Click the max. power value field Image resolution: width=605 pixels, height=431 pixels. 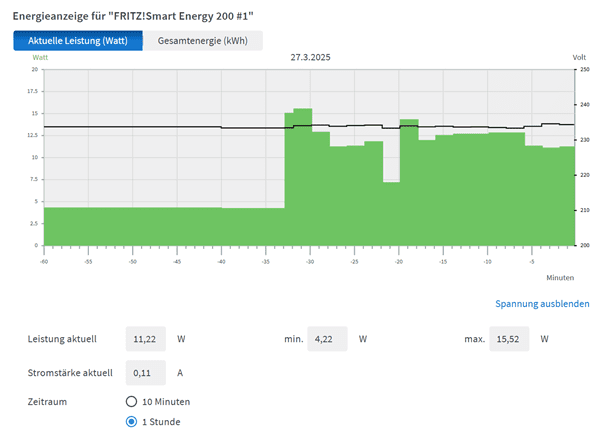509,339
